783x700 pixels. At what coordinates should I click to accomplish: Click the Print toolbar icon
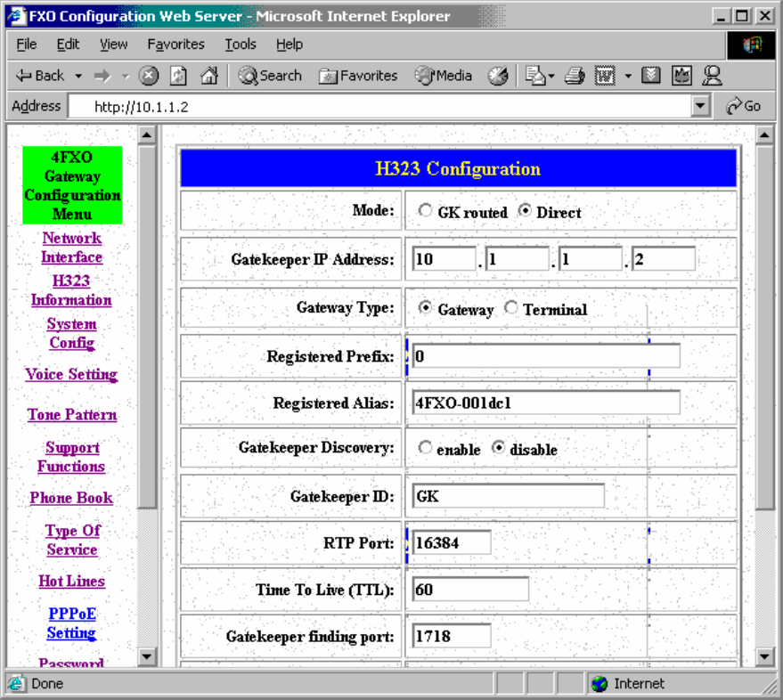(575, 77)
